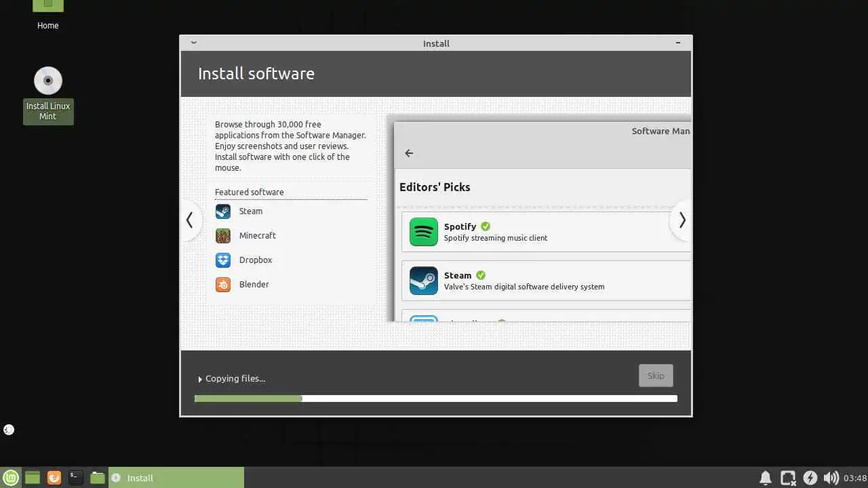
Task: Click the Dropbox icon in Featured software
Action: point(223,260)
